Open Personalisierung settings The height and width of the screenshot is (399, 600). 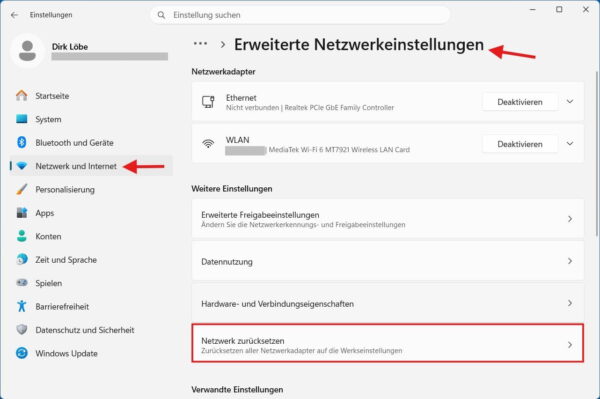point(91,189)
